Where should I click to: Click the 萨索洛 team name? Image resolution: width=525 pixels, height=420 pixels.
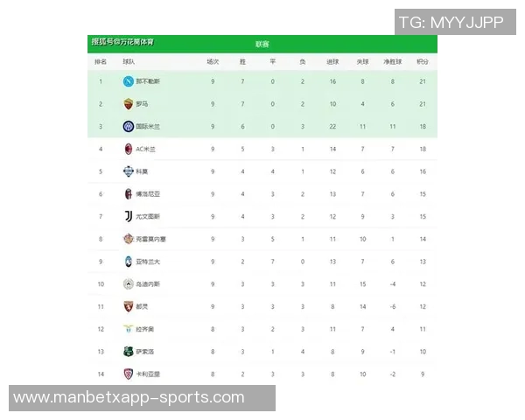[x=144, y=352]
